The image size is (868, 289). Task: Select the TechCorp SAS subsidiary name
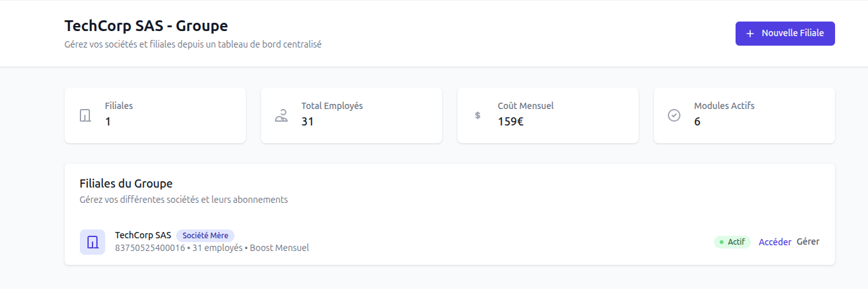143,235
